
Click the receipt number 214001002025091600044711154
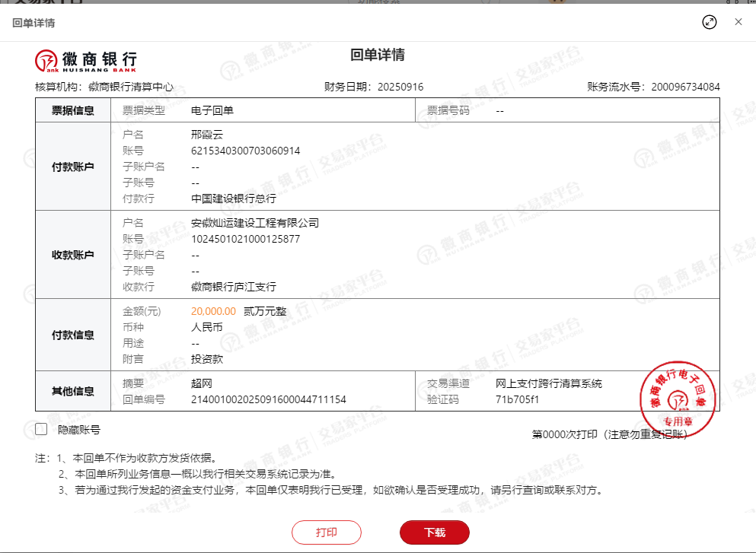click(x=268, y=399)
